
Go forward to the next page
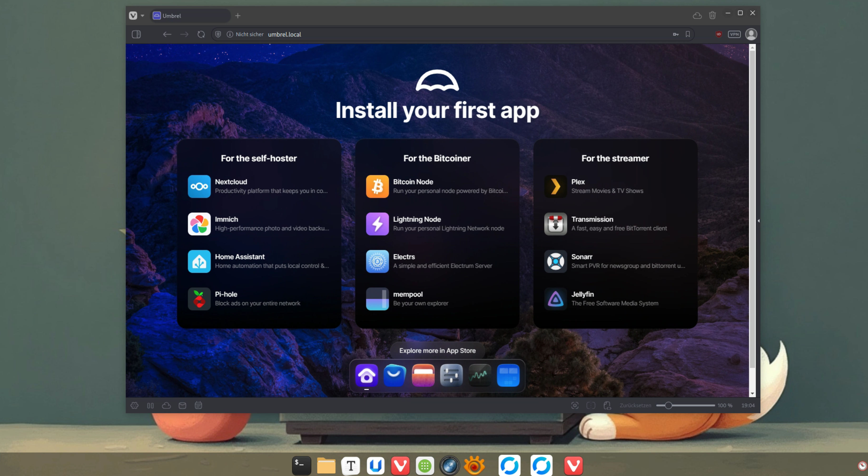pyautogui.click(x=184, y=34)
